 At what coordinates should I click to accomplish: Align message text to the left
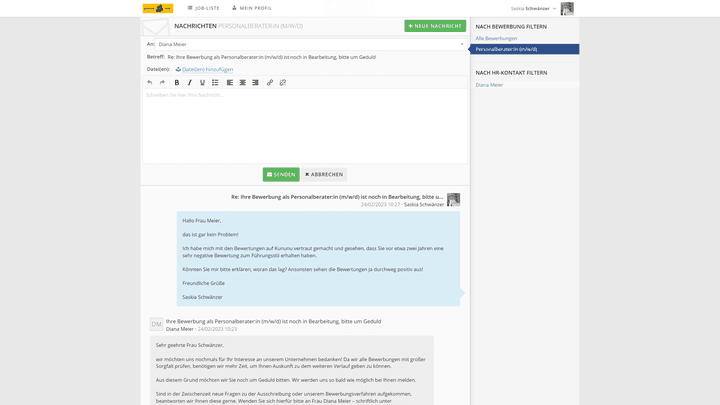[230, 83]
